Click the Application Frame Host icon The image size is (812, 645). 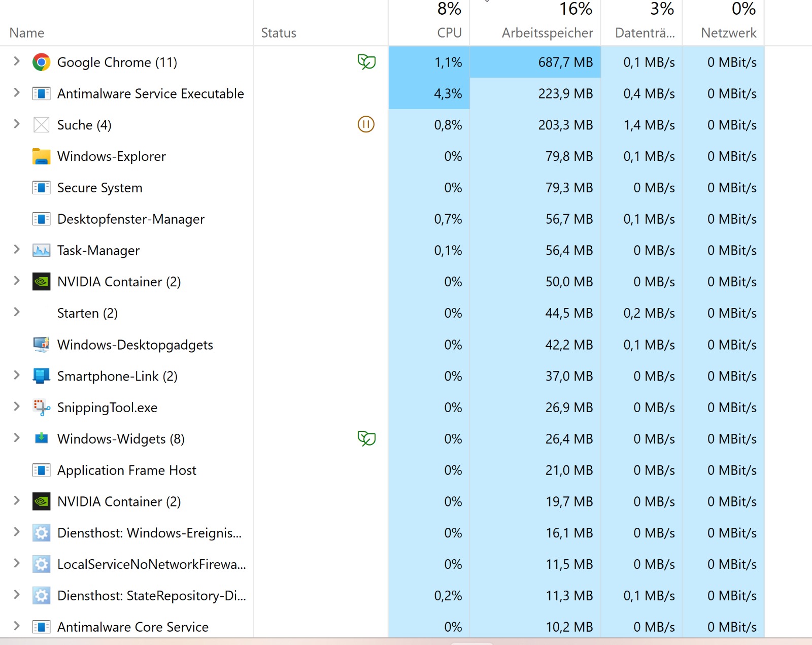tap(41, 470)
